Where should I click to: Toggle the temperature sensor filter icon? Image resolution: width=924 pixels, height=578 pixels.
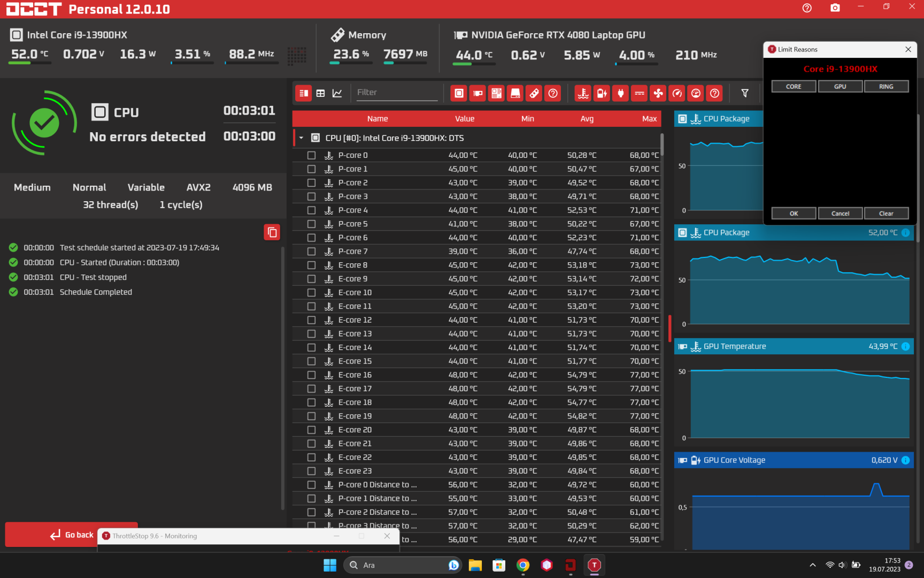tap(583, 93)
